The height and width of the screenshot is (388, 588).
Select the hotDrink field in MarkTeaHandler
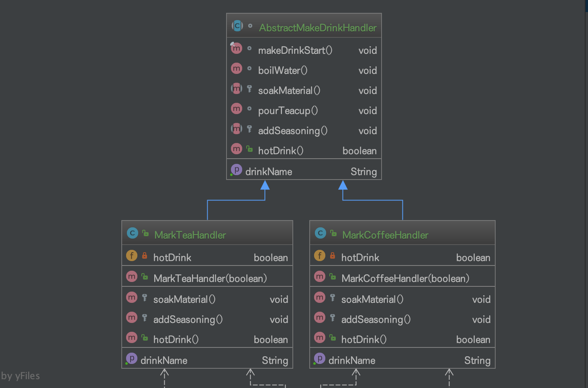[x=172, y=257]
